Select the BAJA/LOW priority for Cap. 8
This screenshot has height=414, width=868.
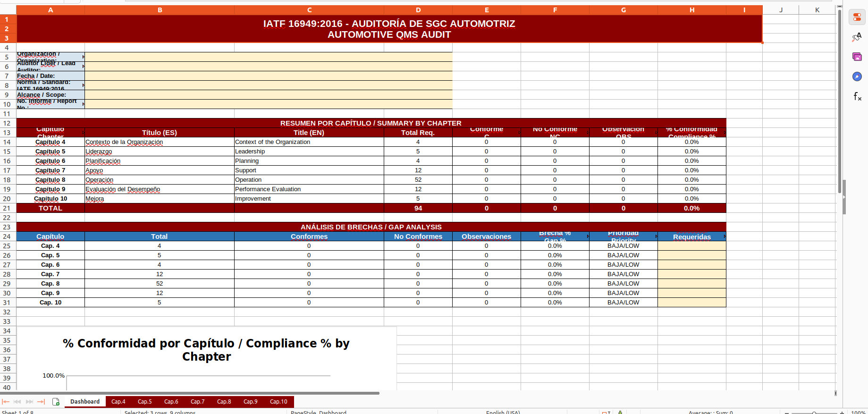coord(624,284)
